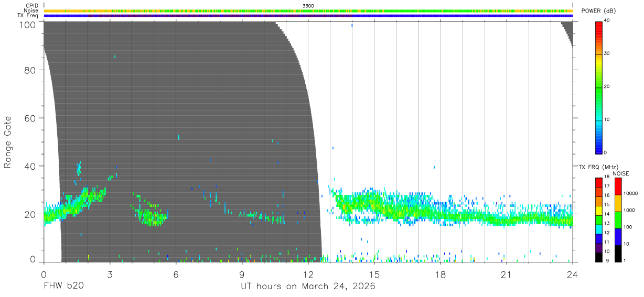644x297 pixels.
Task: Click the UT hours on March 24, 2026 title
Action: tap(308, 287)
